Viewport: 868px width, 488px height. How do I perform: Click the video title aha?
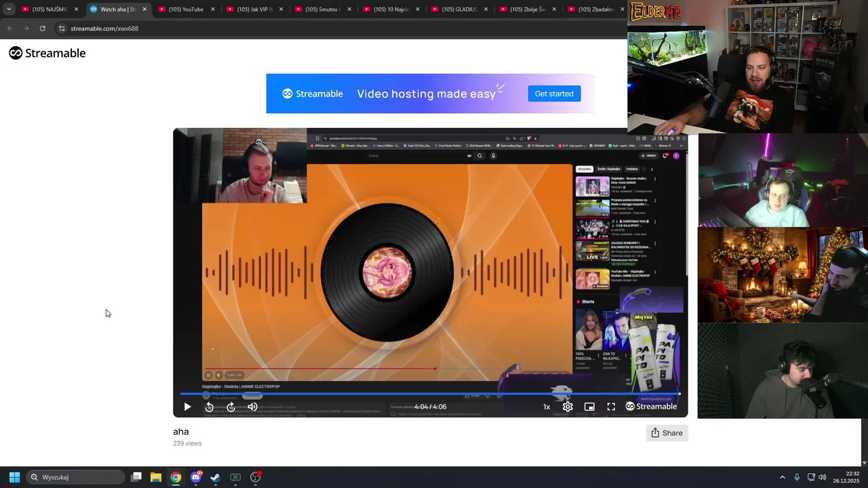tap(180, 432)
